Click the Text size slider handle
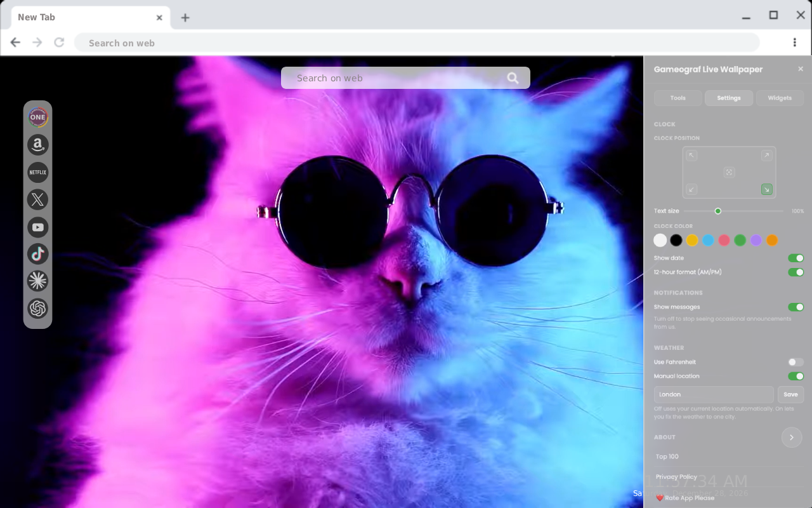812x508 pixels. point(718,211)
